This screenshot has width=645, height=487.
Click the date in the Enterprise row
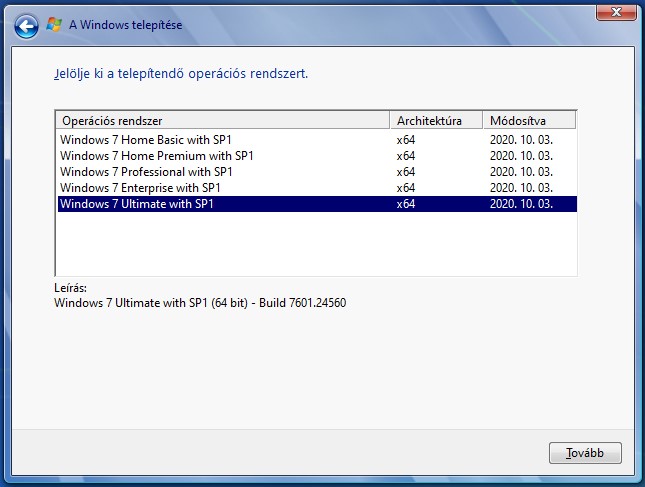[x=521, y=188]
